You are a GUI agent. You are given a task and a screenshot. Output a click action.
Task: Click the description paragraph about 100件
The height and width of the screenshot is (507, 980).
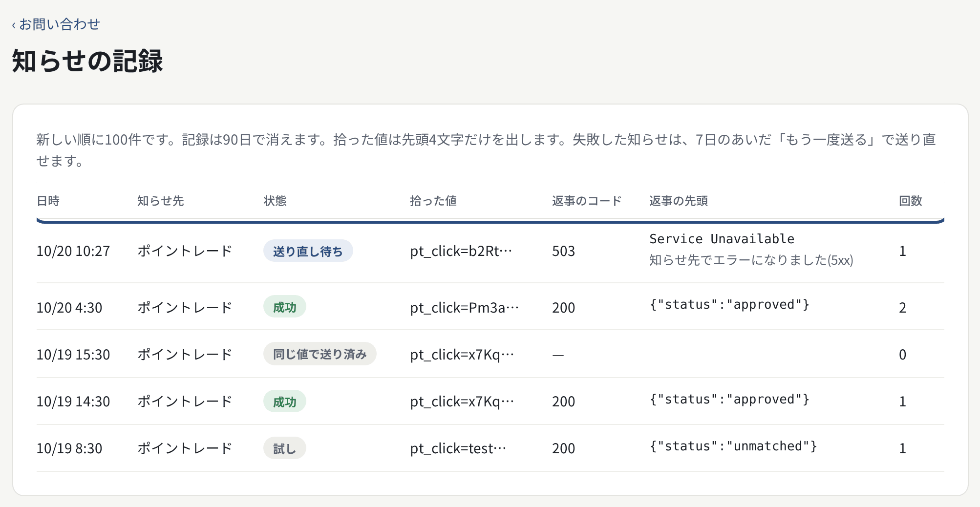[486, 150]
